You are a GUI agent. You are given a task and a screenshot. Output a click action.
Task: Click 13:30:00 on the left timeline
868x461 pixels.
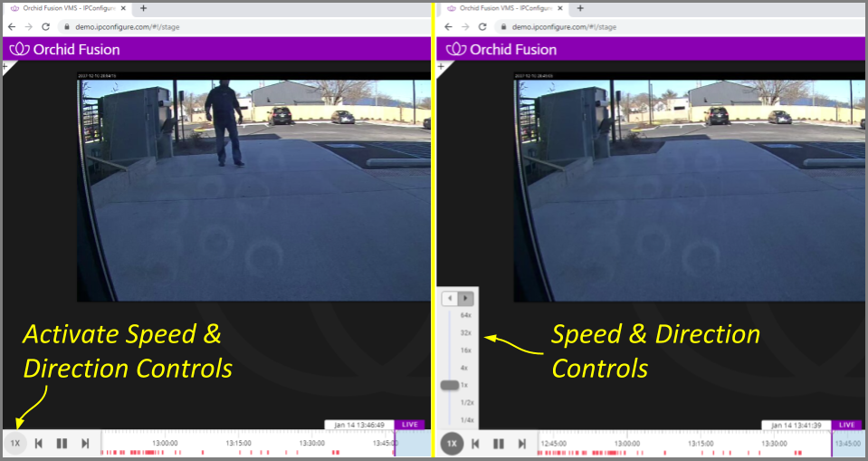(x=312, y=443)
